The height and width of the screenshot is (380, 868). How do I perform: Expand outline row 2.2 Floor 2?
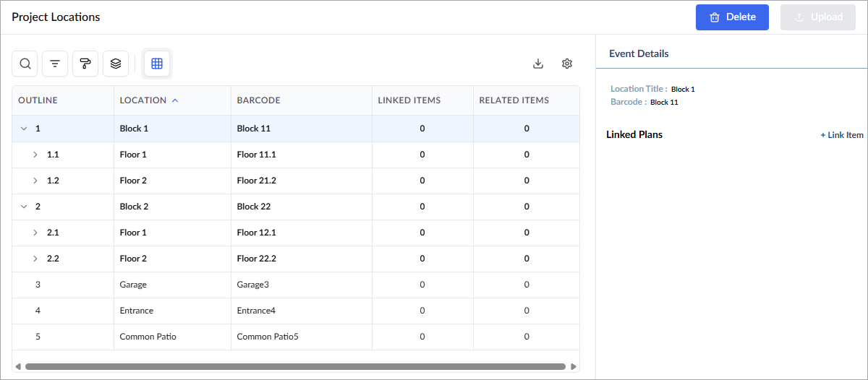point(35,259)
